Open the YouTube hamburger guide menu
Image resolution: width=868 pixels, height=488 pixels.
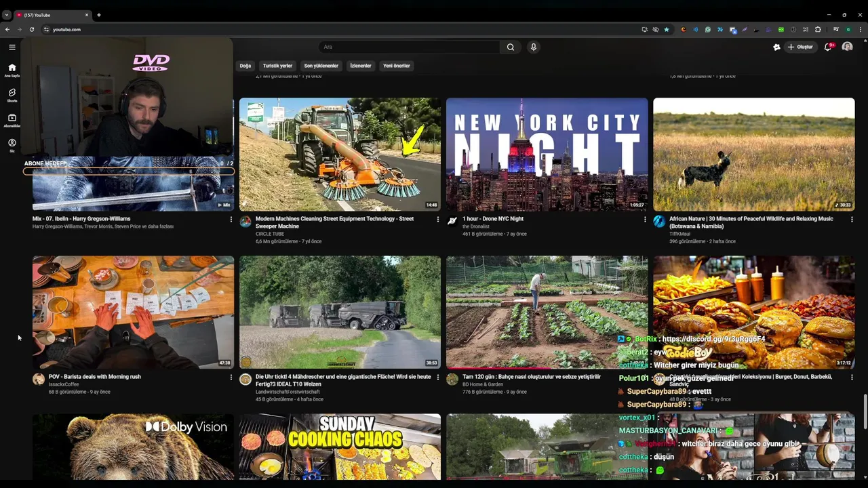[x=12, y=47]
